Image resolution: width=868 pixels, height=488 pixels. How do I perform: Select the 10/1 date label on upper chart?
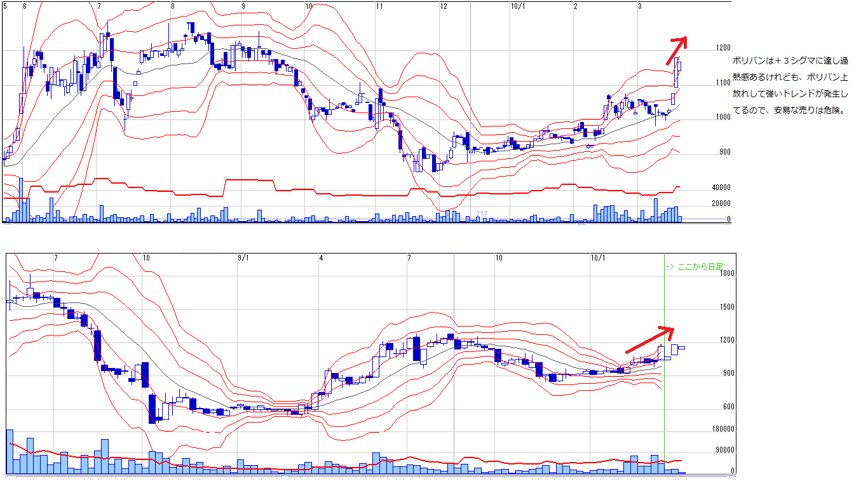coord(518,6)
